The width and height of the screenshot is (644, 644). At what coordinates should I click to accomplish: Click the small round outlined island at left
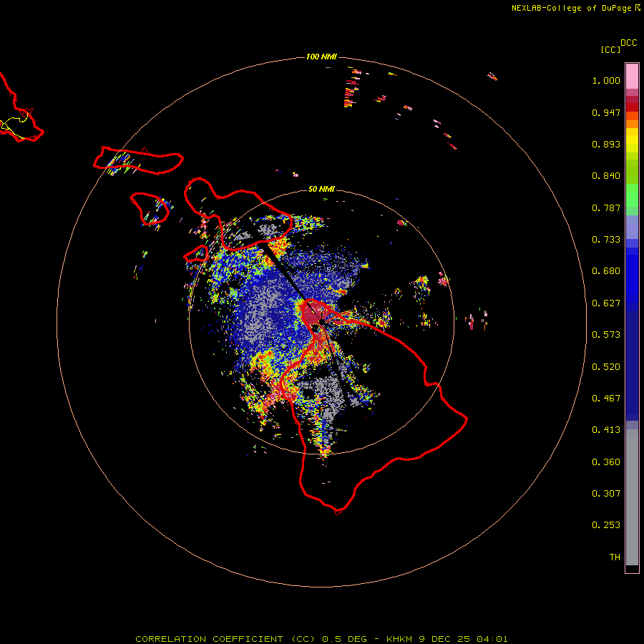[150, 209]
